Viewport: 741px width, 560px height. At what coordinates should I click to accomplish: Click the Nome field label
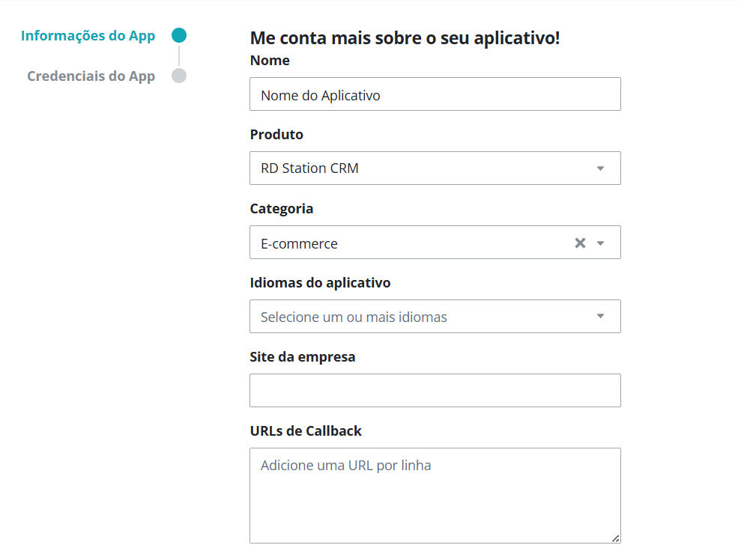pos(270,61)
